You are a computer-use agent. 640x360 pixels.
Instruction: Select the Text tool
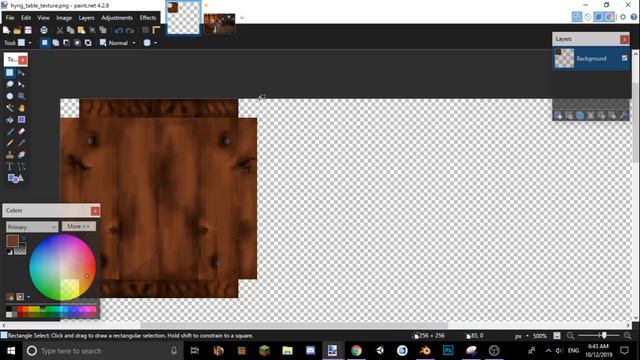(10, 167)
